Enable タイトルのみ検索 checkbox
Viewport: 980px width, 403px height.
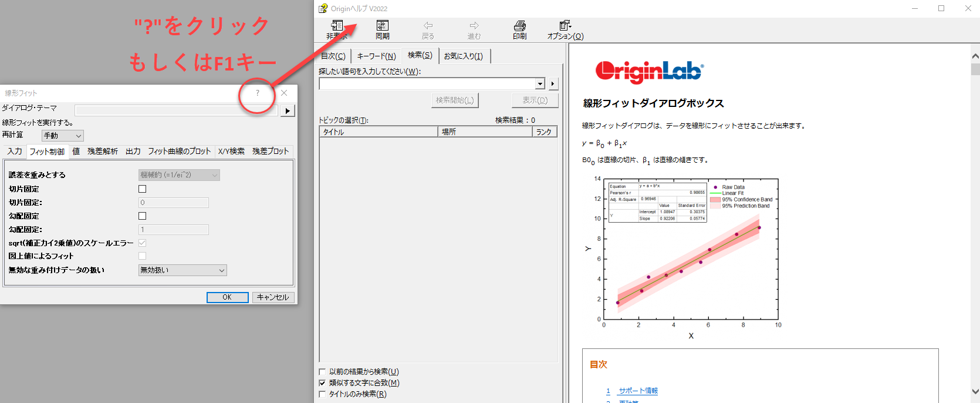(322, 394)
